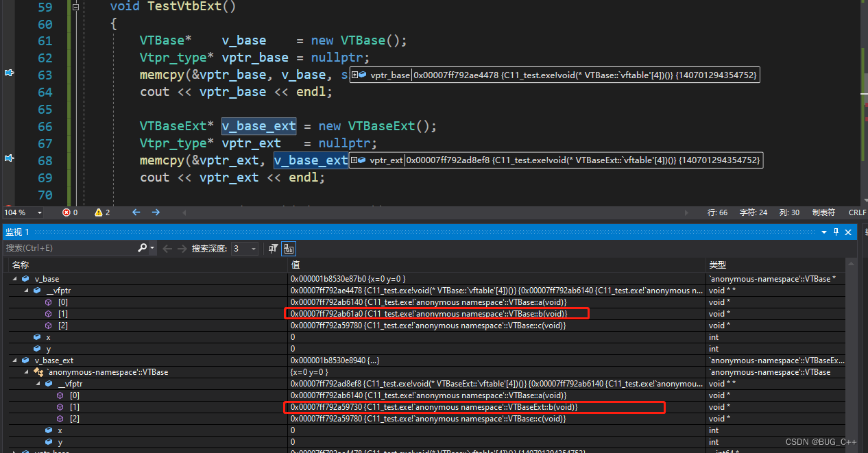Viewport: 868px width, 453px height.
Task: Click the VTBase base class icon
Action: [38, 372]
